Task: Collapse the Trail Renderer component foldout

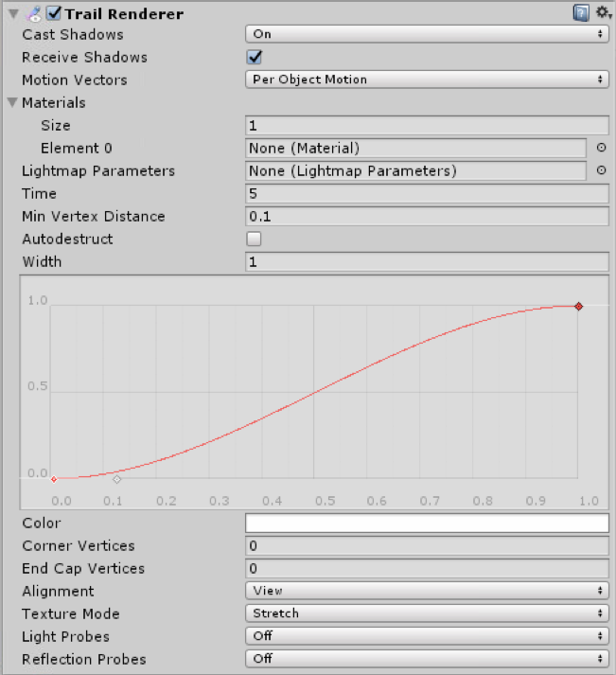Action: coord(13,14)
